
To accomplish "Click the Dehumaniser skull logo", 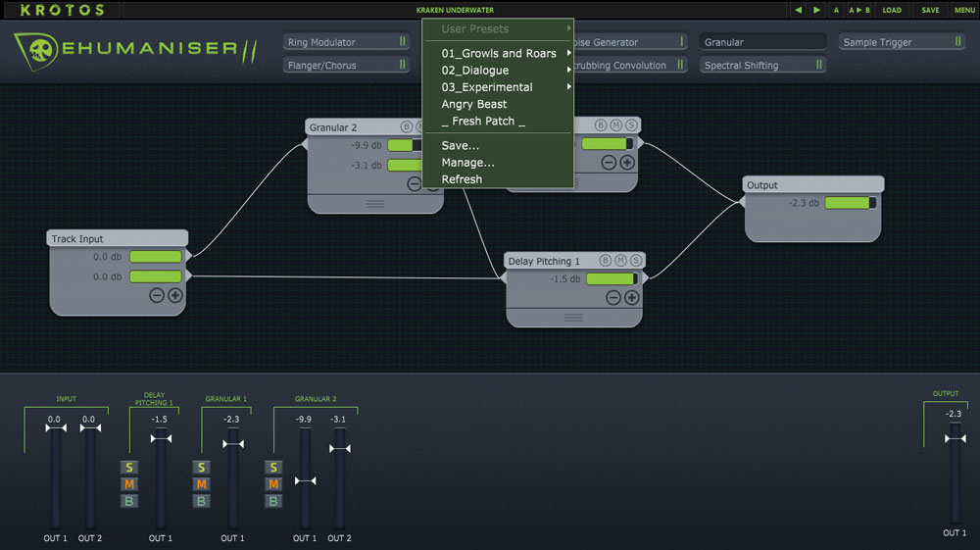I will tap(39, 49).
